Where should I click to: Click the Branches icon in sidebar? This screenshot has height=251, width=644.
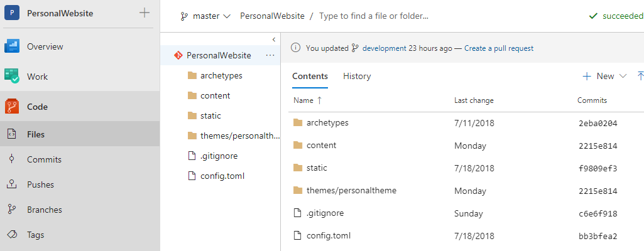[x=12, y=209]
